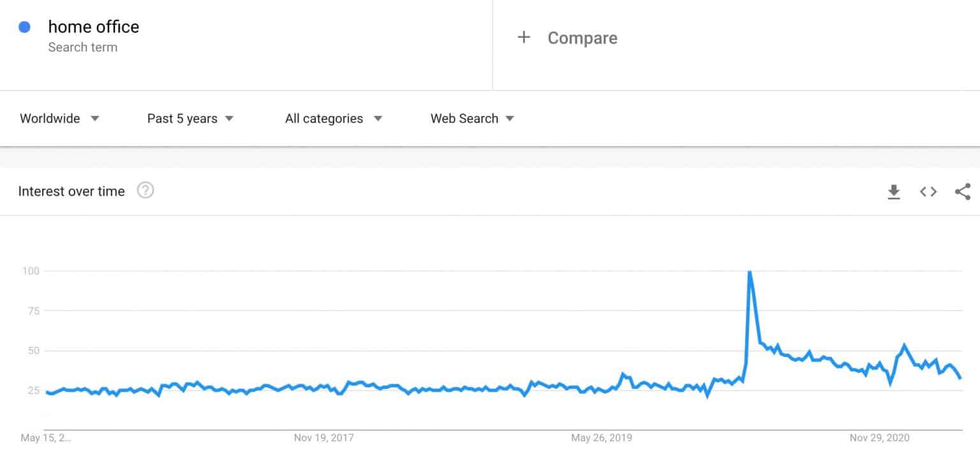Open the embed code for this chart
This screenshot has width=980, height=452.
(927, 191)
